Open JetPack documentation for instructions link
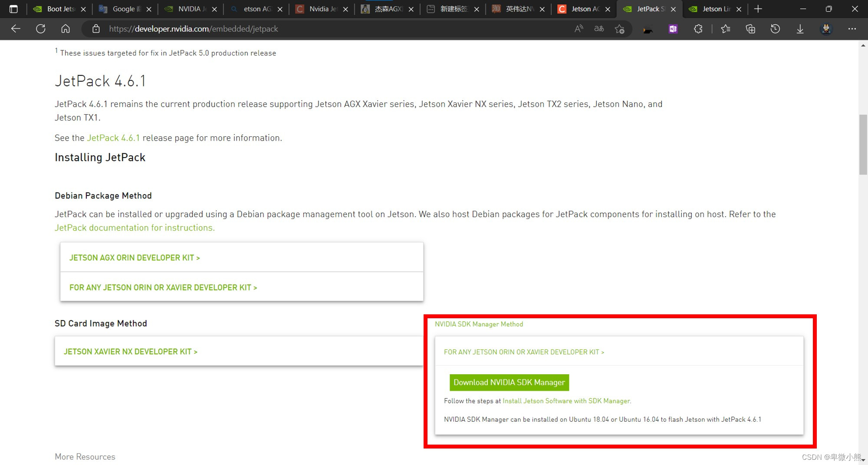 pos(135,228)
